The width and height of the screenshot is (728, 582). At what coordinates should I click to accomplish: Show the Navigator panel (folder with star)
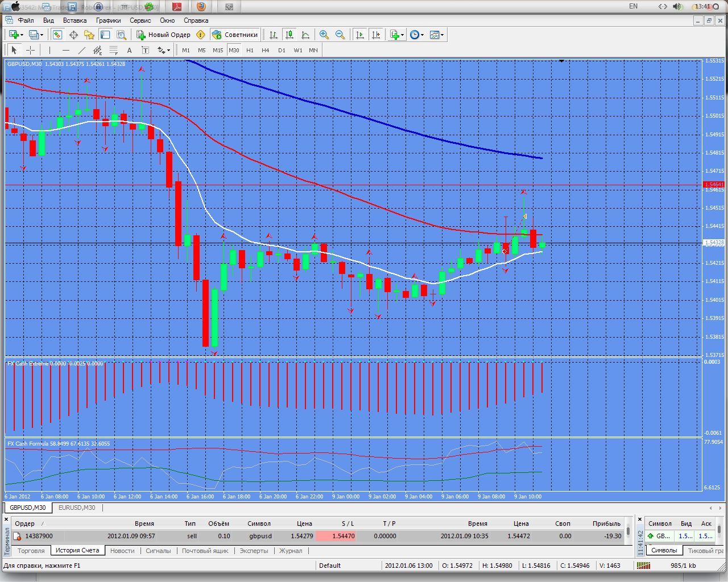point(89,35)
